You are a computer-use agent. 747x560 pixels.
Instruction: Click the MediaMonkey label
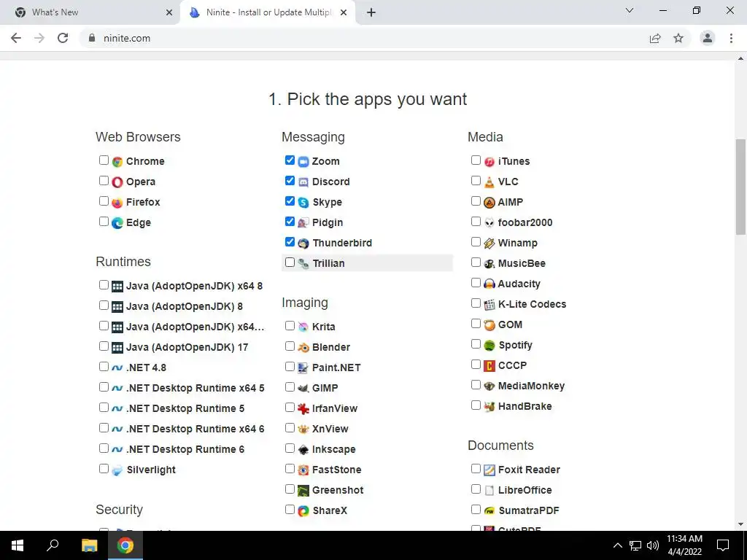click(x=531, y=386)
